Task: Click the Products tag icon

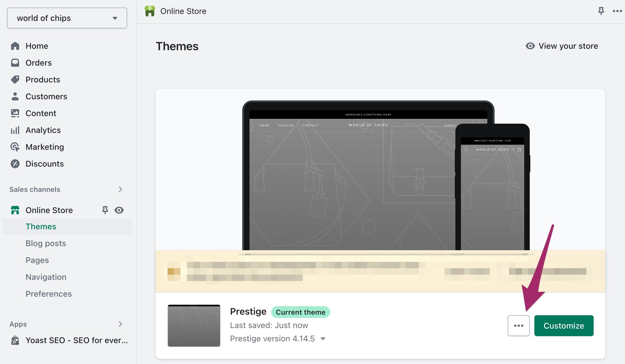Action: pyautogui.click(x=15, y=80)
